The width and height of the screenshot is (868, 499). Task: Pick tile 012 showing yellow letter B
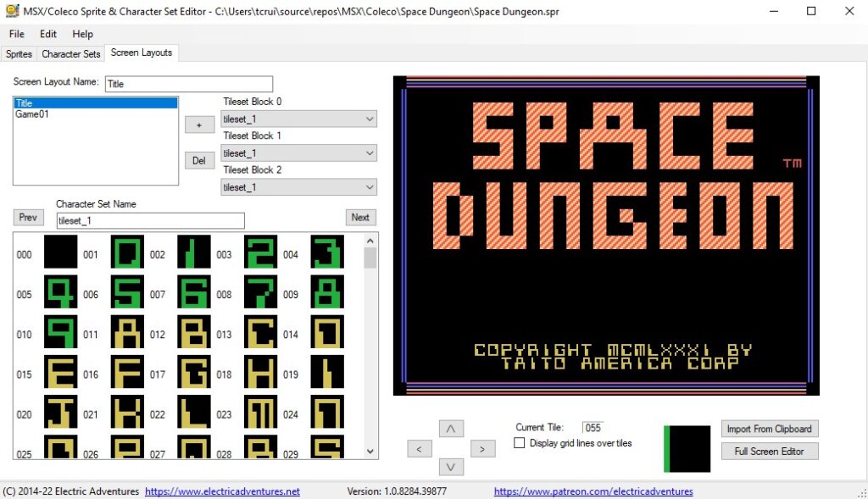(194, 331)
